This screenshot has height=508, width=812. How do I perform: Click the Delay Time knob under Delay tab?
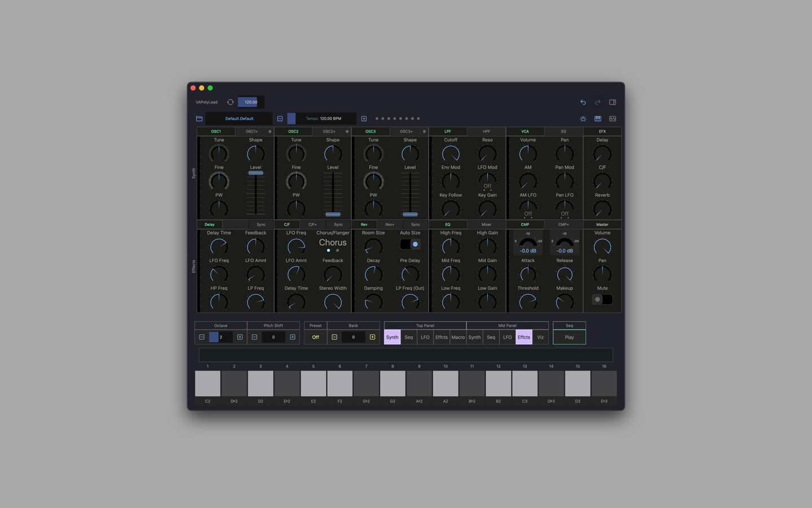219,247
